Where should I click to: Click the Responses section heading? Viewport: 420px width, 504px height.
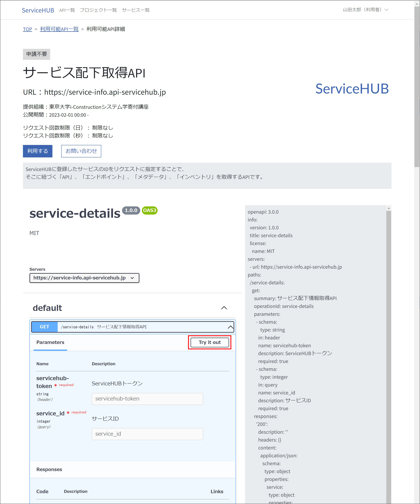[x=49, y=469]
